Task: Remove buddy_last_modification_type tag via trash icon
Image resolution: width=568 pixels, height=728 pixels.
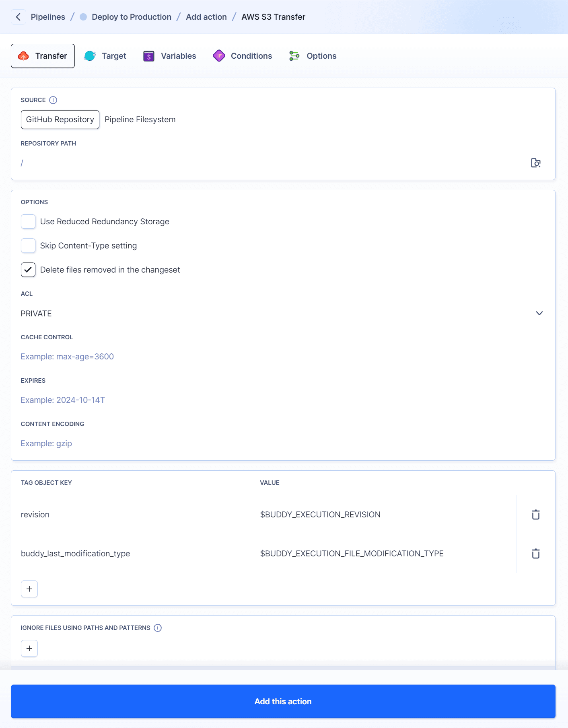Action: point(535,554)
